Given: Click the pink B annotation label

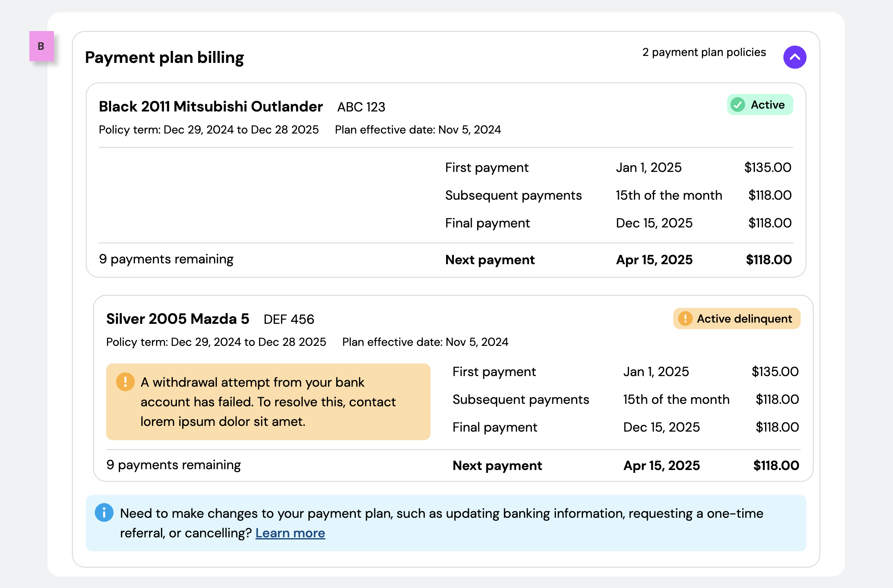Looking at the screenshot, I should (41, 46).
